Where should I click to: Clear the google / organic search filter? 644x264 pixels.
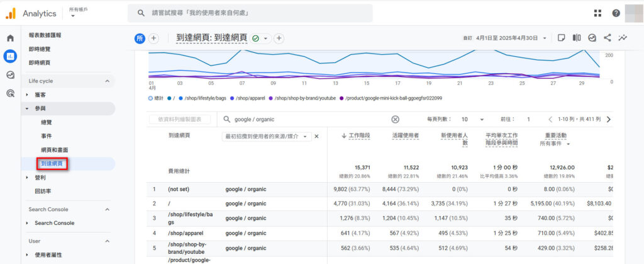(x=395, y=119)
